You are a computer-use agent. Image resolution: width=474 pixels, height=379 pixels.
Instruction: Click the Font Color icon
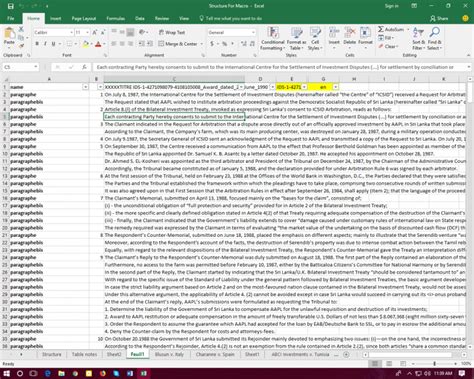[98, 44]
